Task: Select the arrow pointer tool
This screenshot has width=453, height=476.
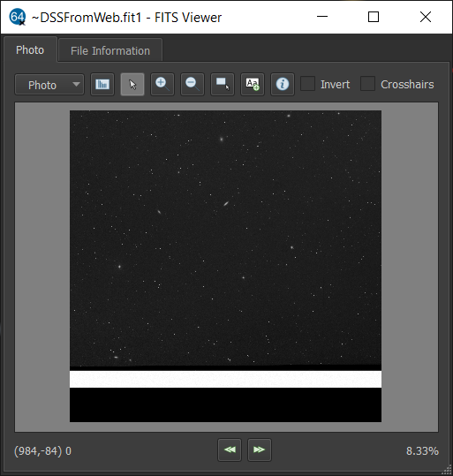Action: tap(132, 84)
